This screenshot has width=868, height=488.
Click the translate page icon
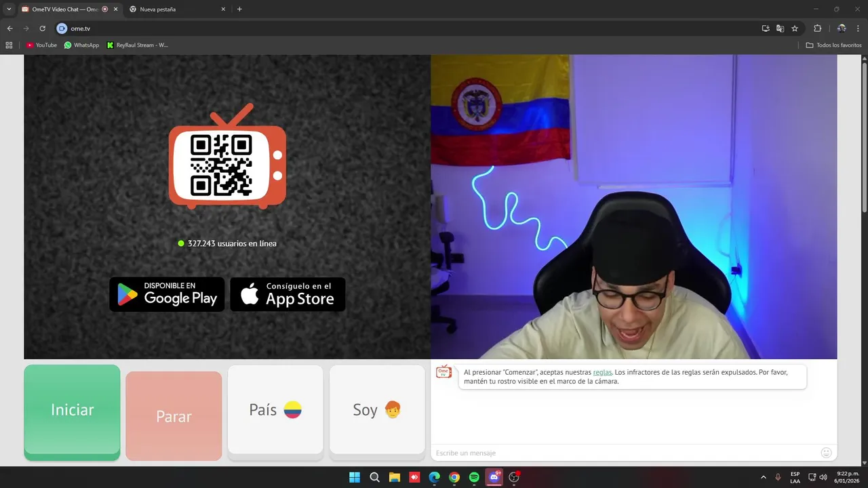pyautogui.click(x=781, y=28)
